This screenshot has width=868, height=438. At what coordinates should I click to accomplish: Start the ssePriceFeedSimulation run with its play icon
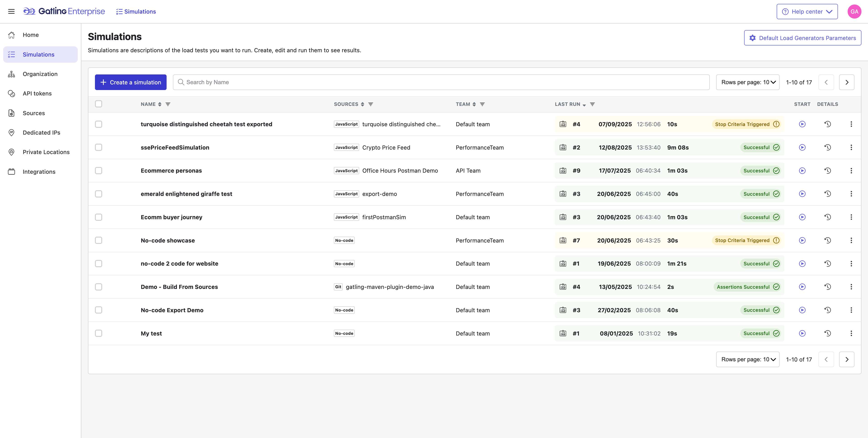(802, 147)
